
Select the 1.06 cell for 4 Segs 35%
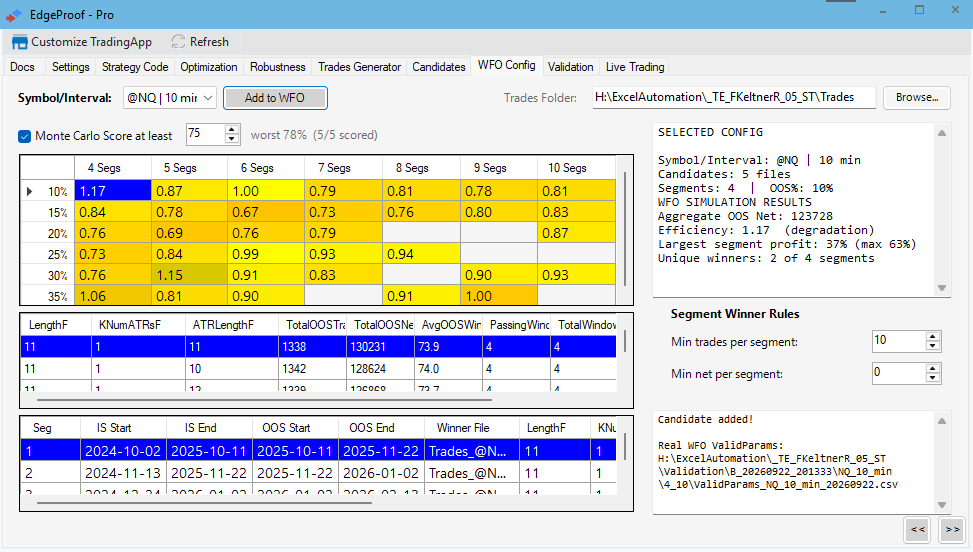(113, 296)
